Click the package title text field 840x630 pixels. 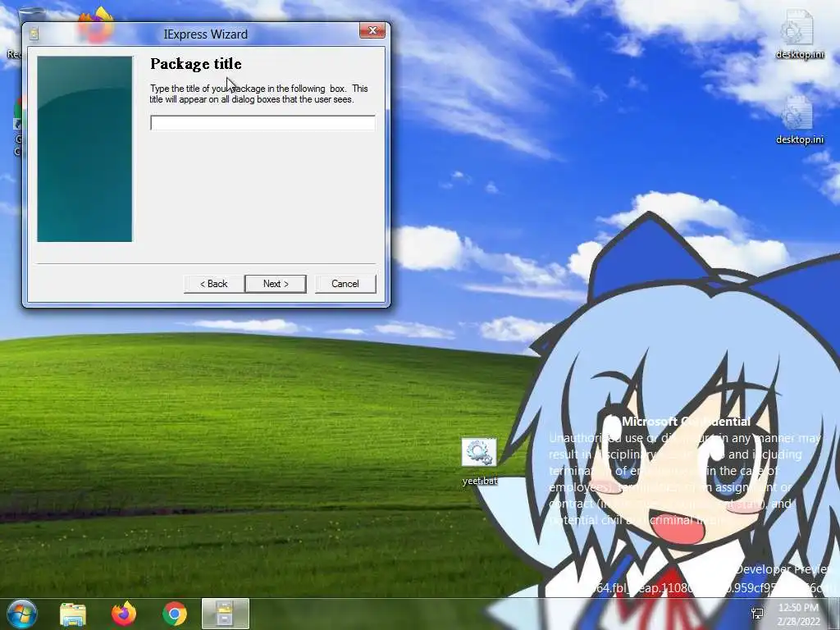click(x=262, y=123)
